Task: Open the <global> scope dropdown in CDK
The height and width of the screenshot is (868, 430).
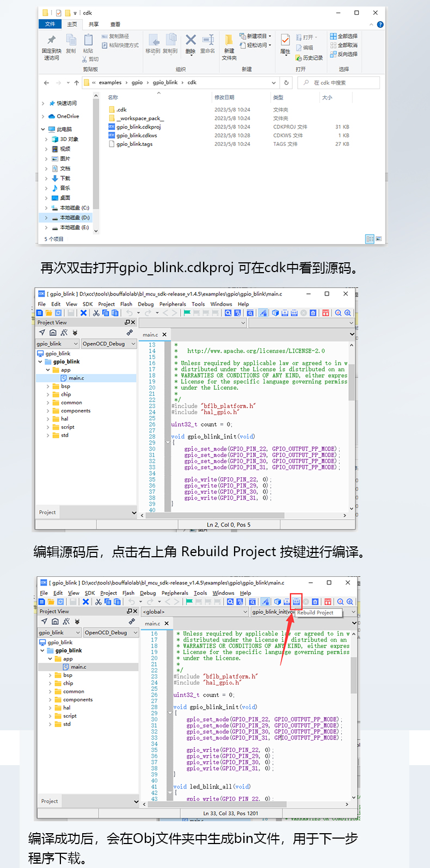Action: (x=194, y=612)
